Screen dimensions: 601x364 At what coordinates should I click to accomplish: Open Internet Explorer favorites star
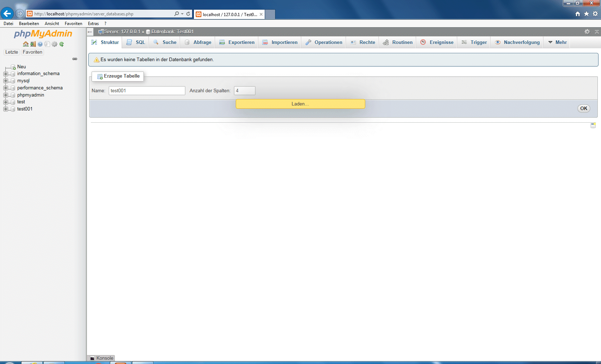click(x=586, y=14)
